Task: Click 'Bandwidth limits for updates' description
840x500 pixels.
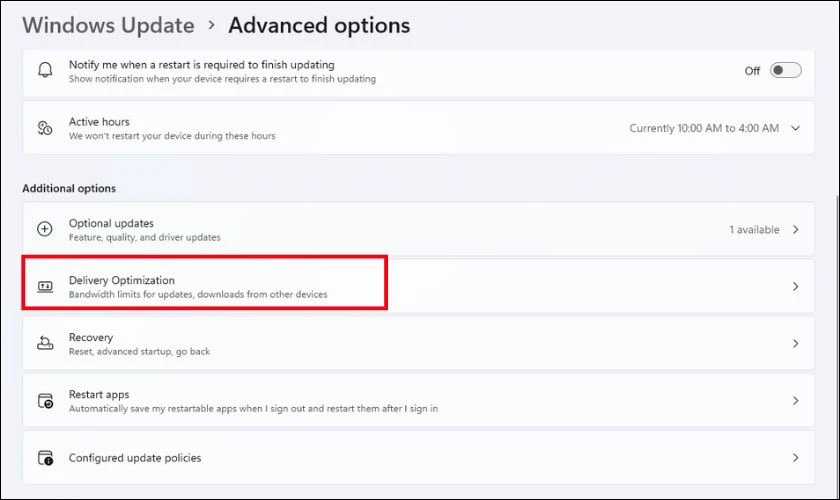Action: [198, 294]
